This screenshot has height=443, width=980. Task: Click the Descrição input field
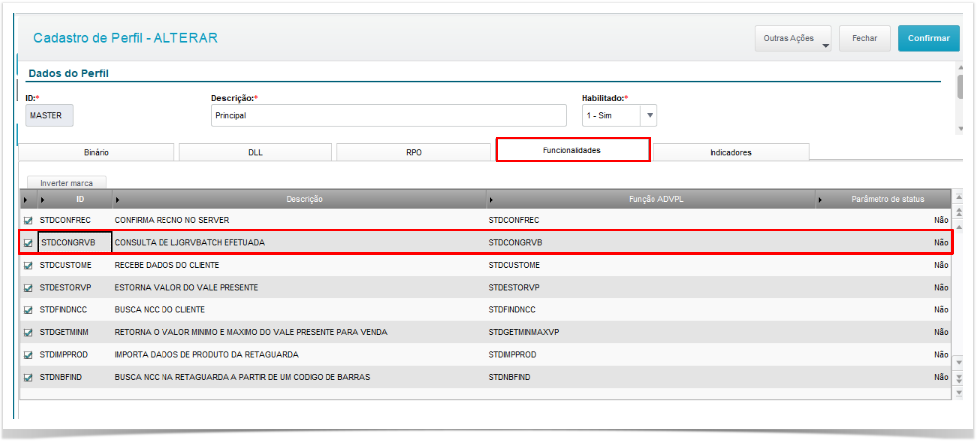coord(389,115)
